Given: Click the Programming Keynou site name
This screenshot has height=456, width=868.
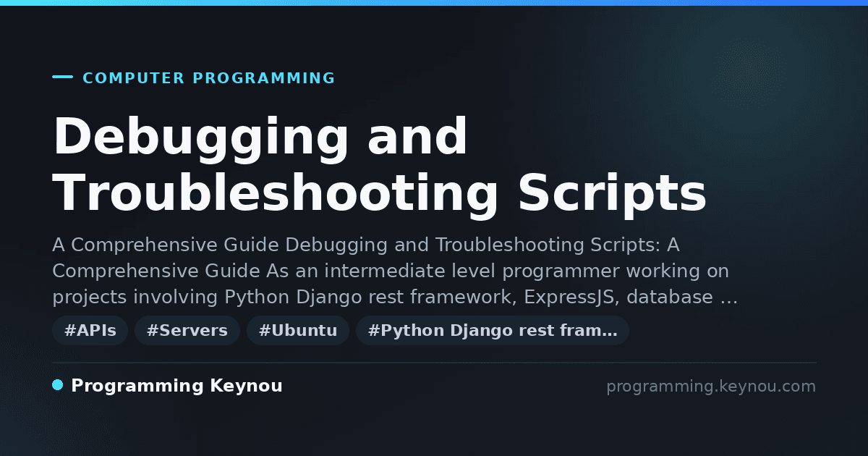Looking at the screenshot, I should tap(176, 387).
